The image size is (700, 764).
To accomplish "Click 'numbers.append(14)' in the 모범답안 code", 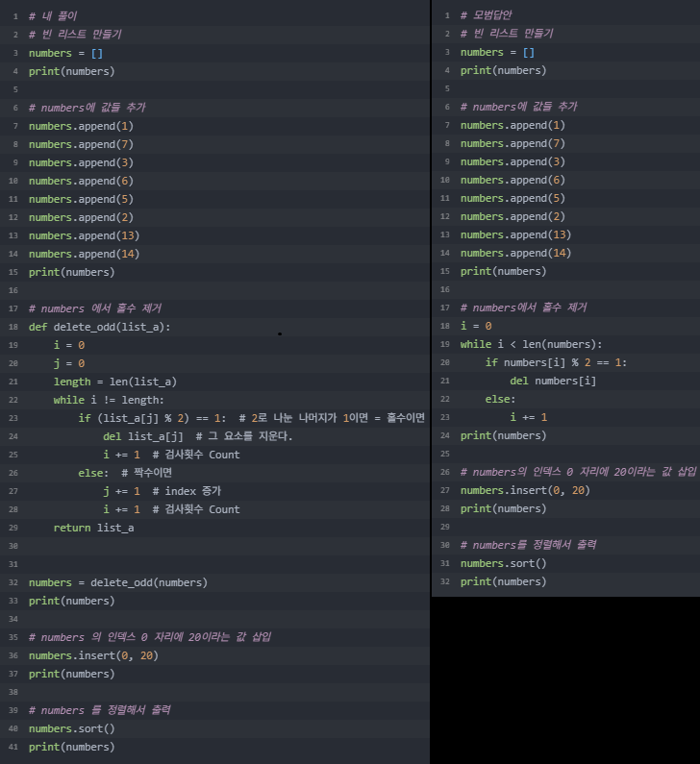I will tap(515, 253).
